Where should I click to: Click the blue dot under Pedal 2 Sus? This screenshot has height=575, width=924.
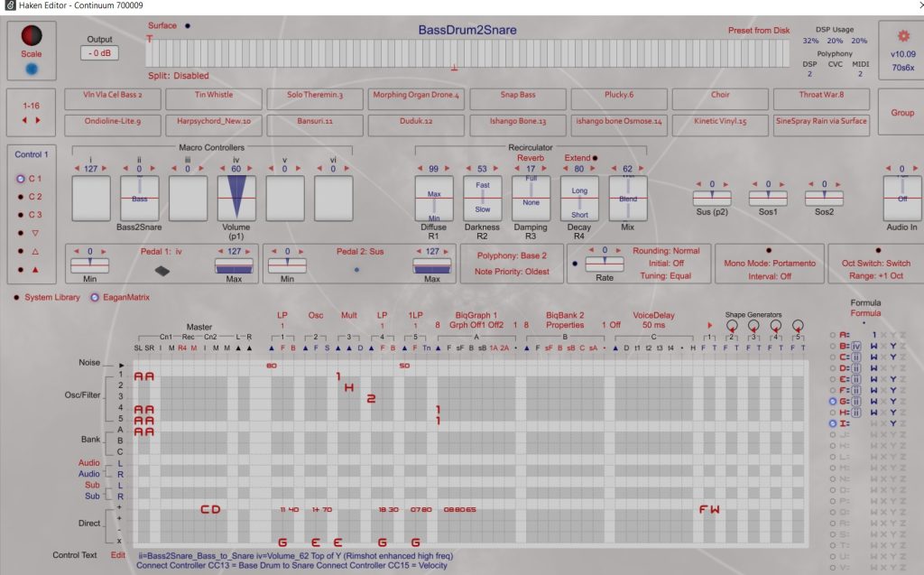click(x=356, y=270)
